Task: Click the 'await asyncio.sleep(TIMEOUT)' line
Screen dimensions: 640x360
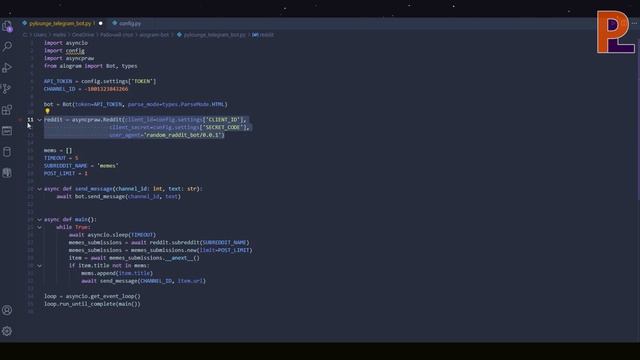Action: coord(112,235)
